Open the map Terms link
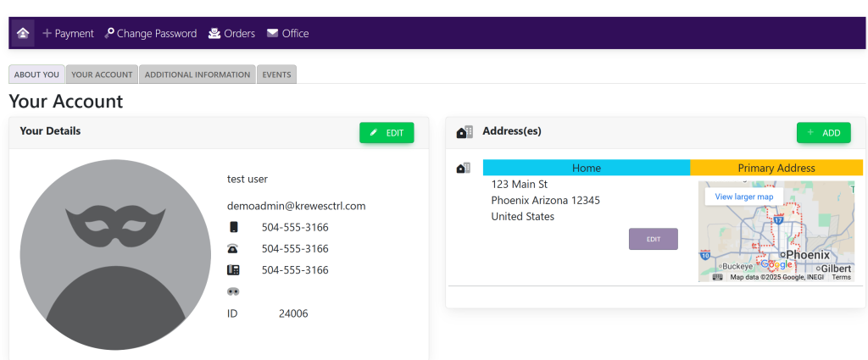Image resolution: width=868 pixels, height=360 pixels. (x=841, y=277)
